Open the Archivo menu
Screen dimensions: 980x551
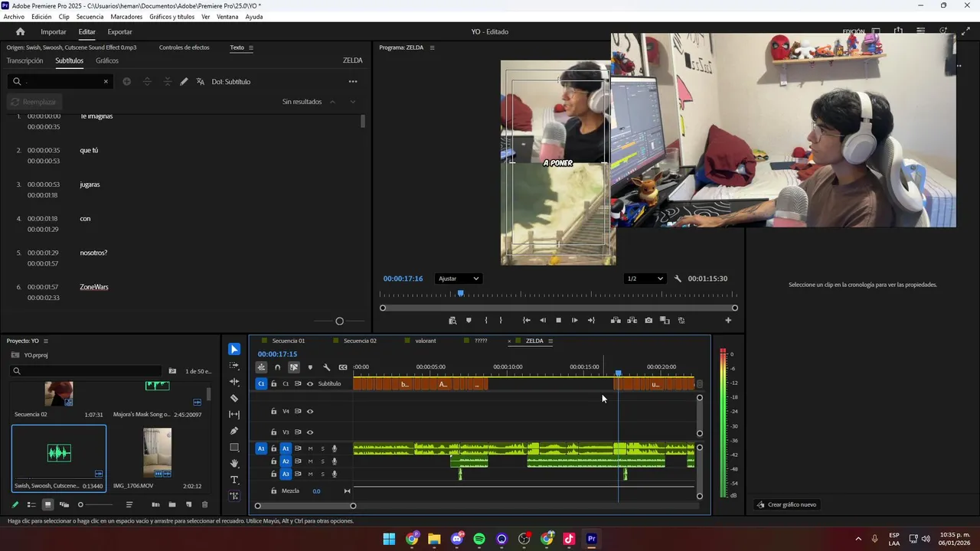click(x=14, y=17)
